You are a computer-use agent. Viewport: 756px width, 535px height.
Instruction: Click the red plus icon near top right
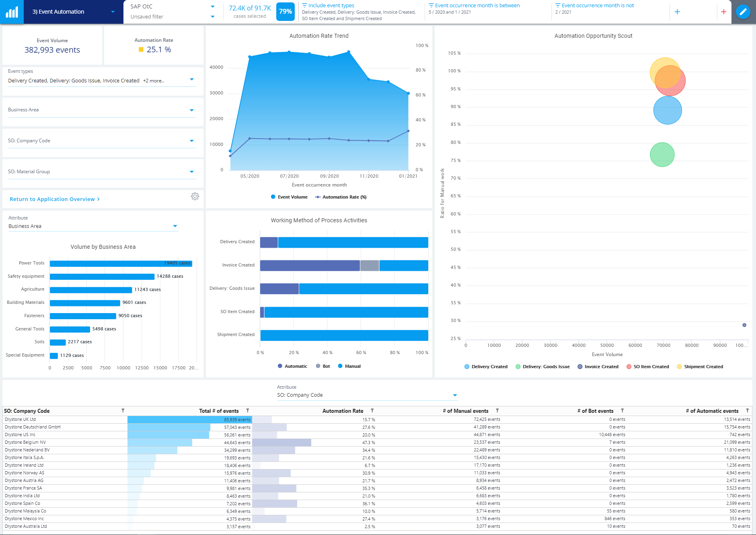[724, 12]
